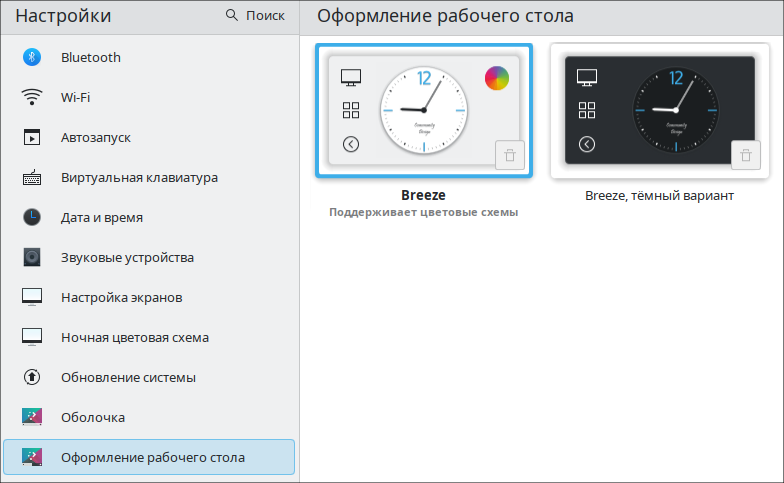Select the Breeze light theme thumbnail
The image size is (784, 483).
click(x=424, y=110)
